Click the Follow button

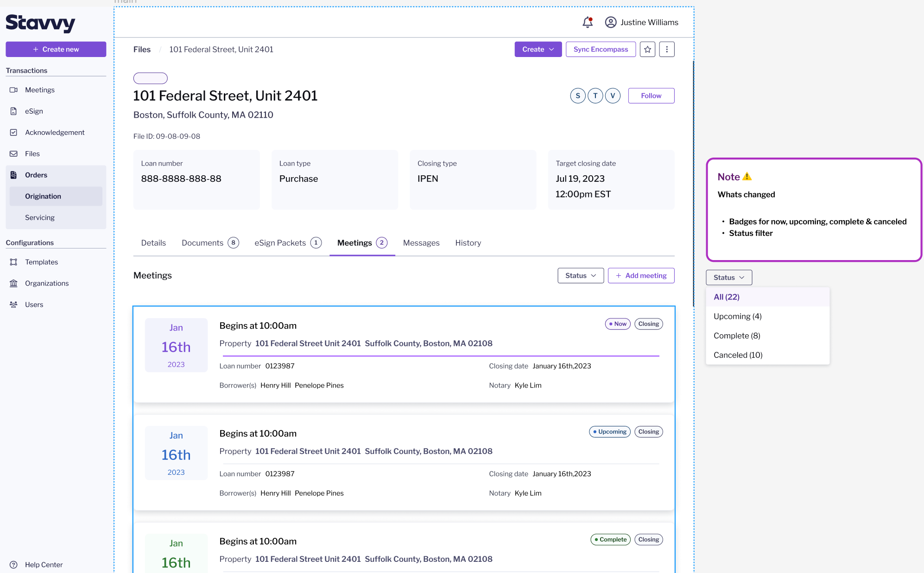pos(651,95)
